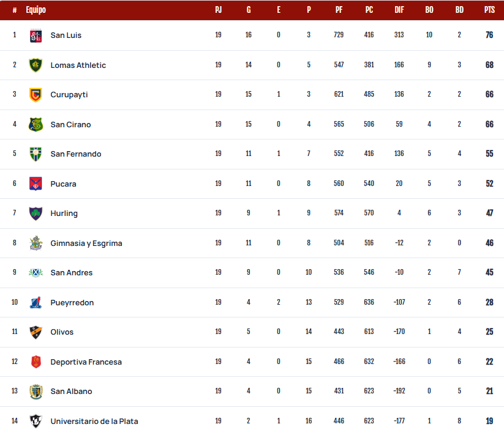Click the PF points-for header
The image size is (504, 435).
[339, 10]
